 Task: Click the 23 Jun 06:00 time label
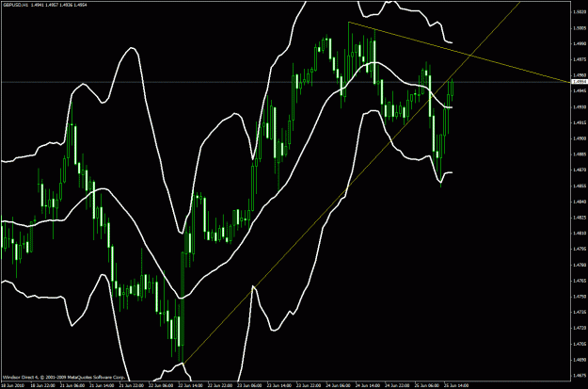pyautogui.click(x=248, y=385)
